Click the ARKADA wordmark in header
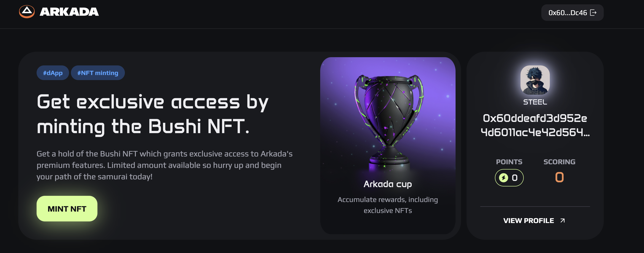 69,12
